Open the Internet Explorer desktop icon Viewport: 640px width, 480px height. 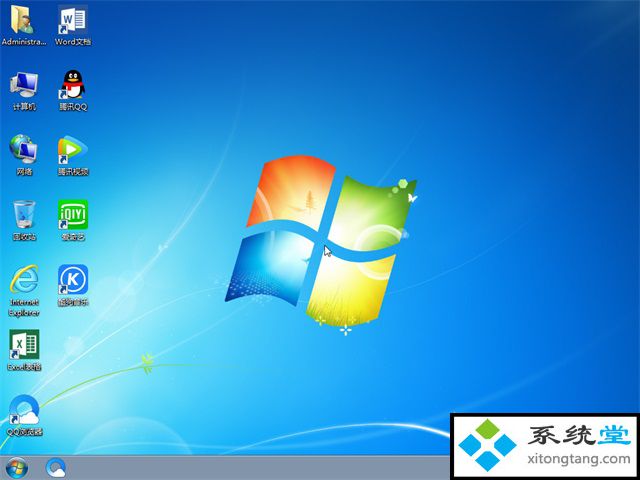[x=24, y=291]
